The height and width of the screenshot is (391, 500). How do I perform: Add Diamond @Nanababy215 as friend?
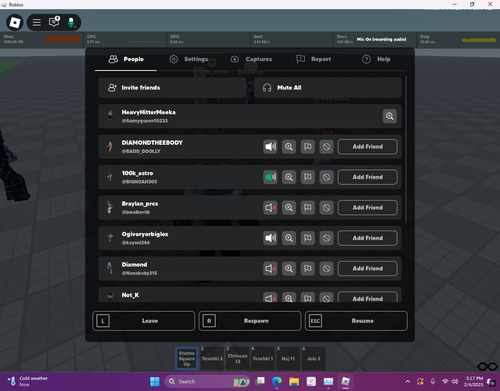[x=368, y=268]
